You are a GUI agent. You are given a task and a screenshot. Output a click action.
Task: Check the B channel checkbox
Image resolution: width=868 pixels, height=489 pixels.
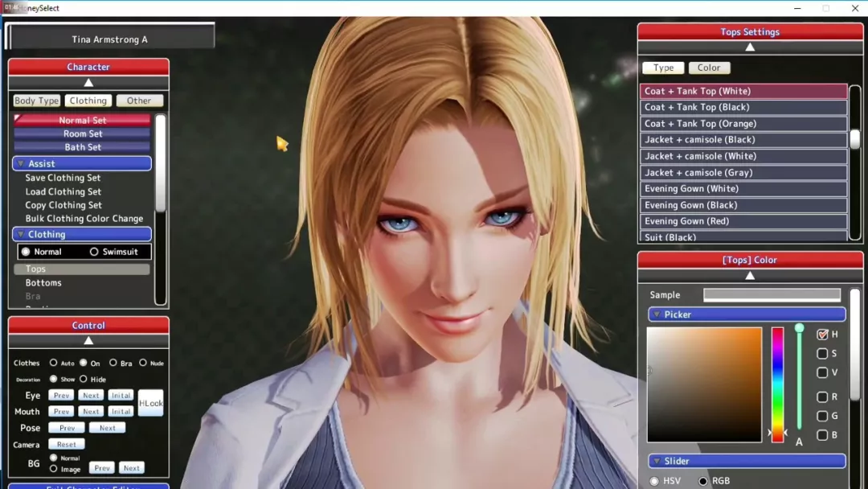[822, 435]
